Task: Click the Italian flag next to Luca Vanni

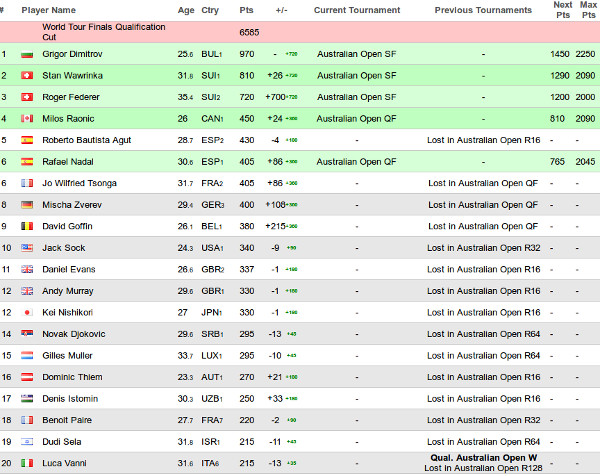Action: coord(26,462)
